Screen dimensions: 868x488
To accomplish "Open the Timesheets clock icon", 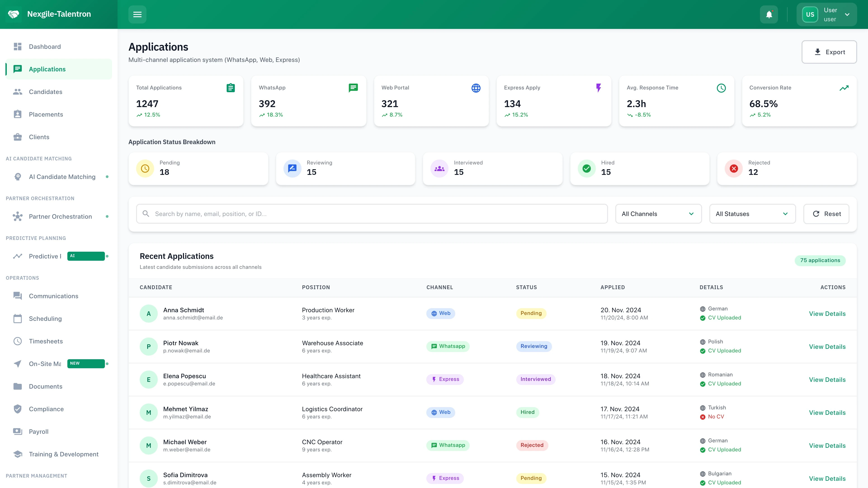I will [18, 341].
